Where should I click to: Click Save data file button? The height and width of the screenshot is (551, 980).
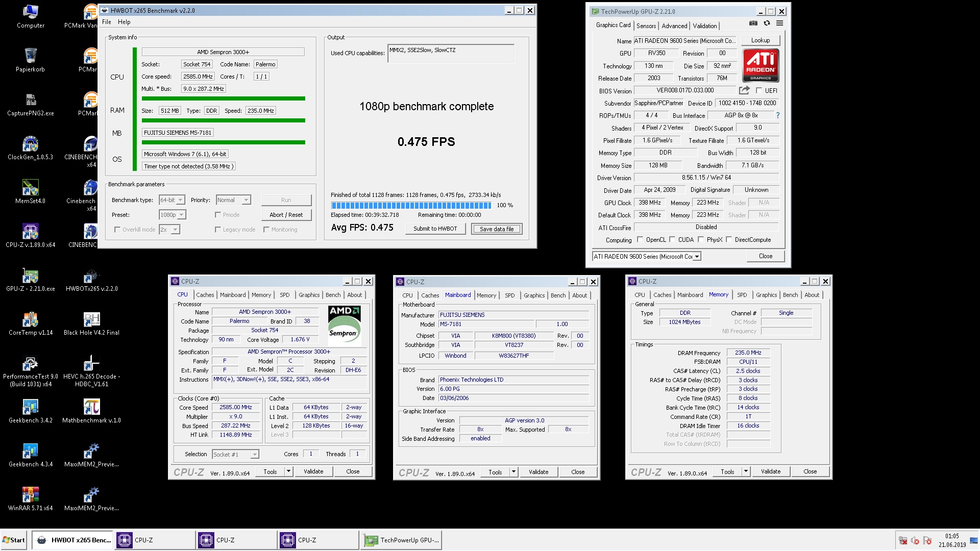[x=497, y=229]
